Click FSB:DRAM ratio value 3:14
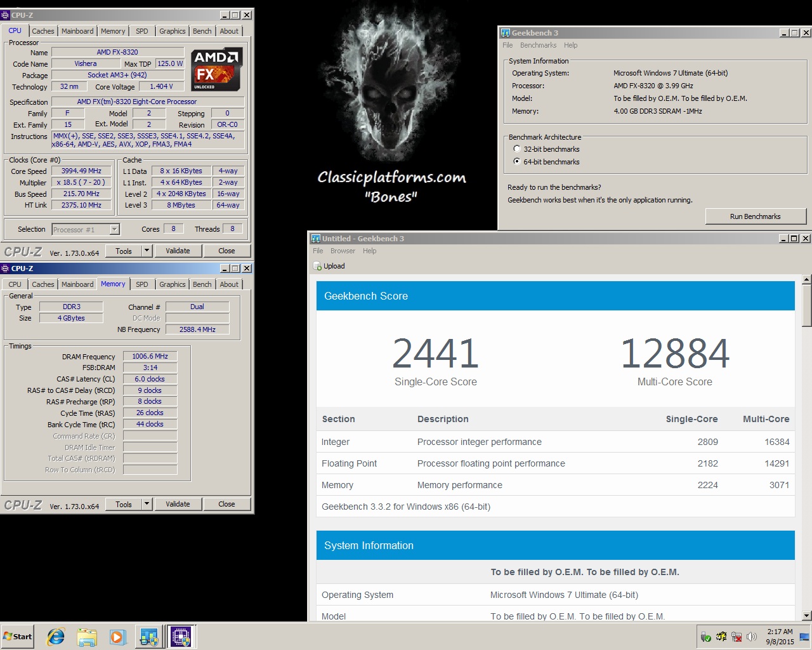Image resolution: width=812 pixels, height=650 pixels. point(150,368)
